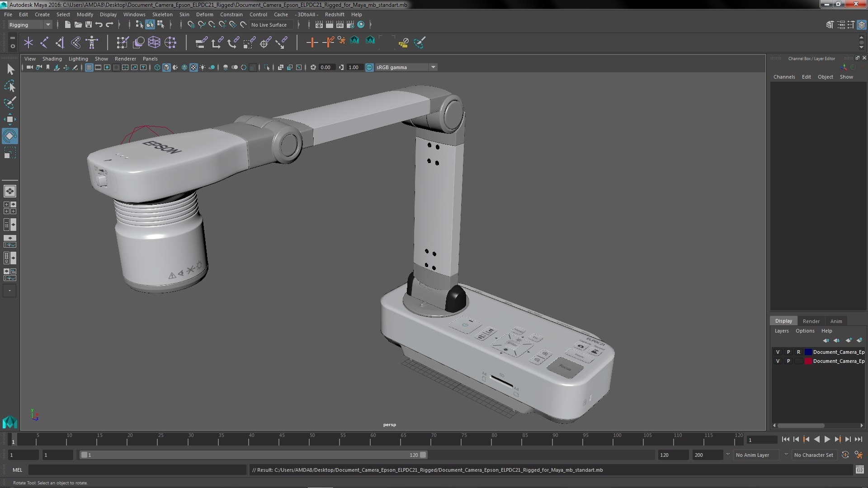
Task: Click the Maya home icon at bottom left
Action: (9, 422)
